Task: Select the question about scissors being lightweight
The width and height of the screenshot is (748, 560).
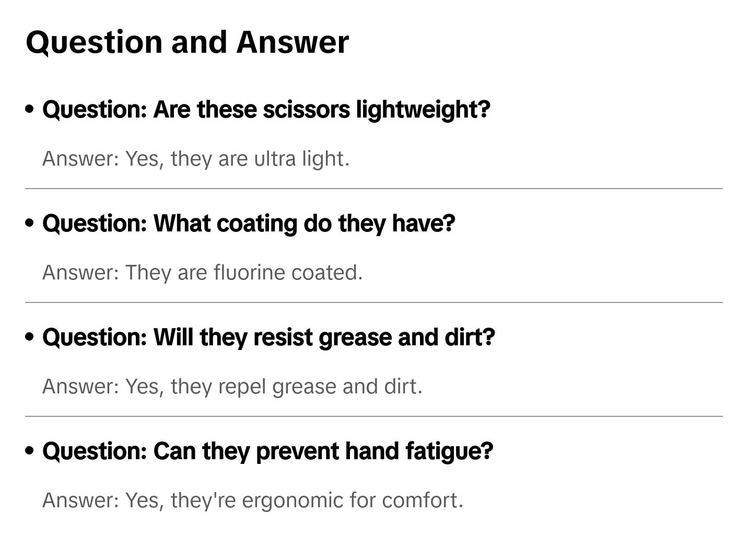Action: coord(266,110)
